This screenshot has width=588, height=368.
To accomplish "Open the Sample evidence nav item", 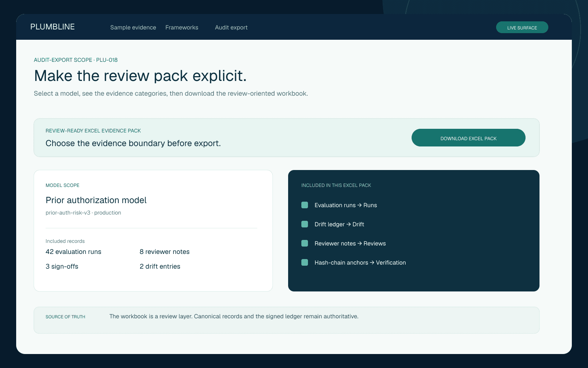I will (x=133, y=28).
